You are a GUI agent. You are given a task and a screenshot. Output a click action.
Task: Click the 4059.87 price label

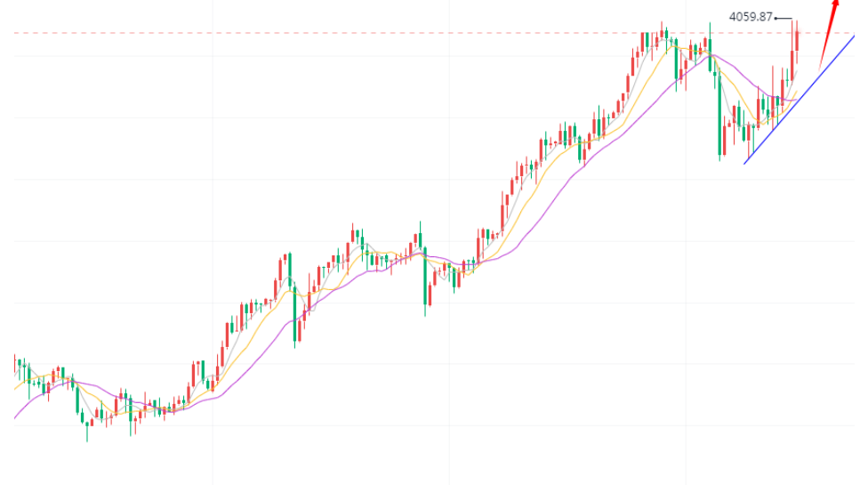pos(751,17)
